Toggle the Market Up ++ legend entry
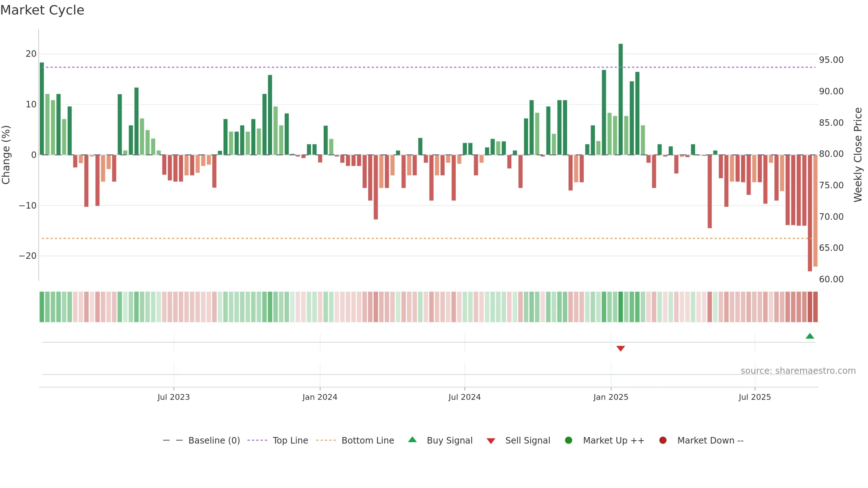 pyautogui.click(x=605, y=440)
